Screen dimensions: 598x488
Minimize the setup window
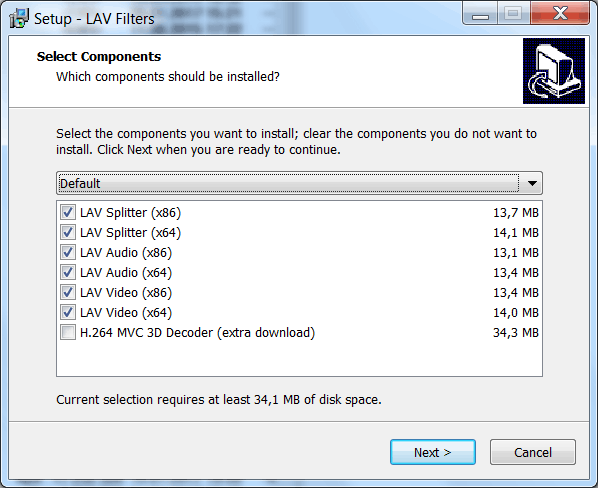coord(480,14)
